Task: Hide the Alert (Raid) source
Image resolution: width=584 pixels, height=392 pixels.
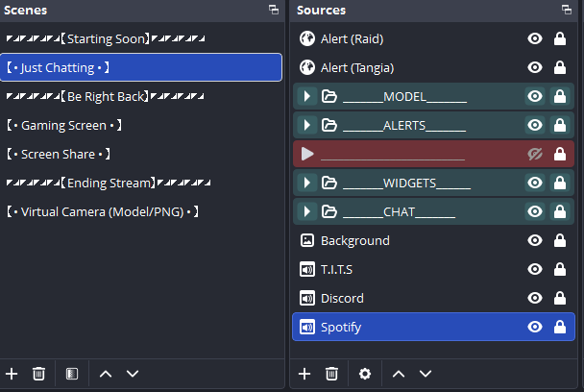Action: point(535,38)
